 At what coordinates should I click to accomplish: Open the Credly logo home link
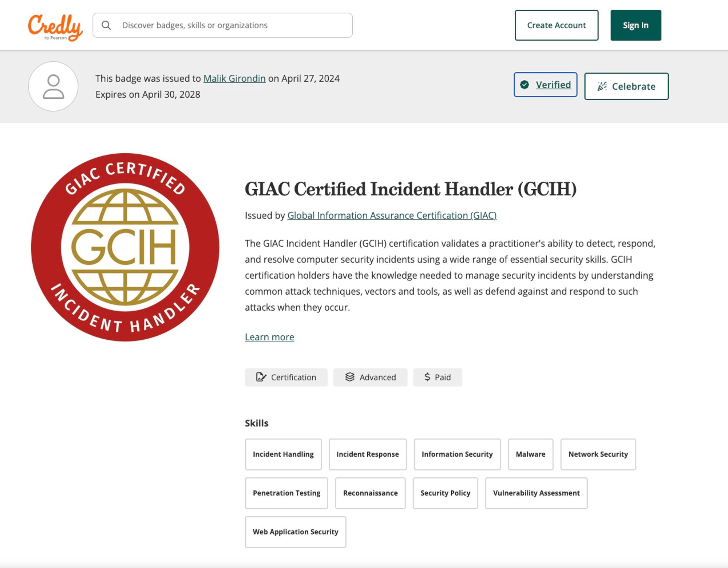pos(55,27)
